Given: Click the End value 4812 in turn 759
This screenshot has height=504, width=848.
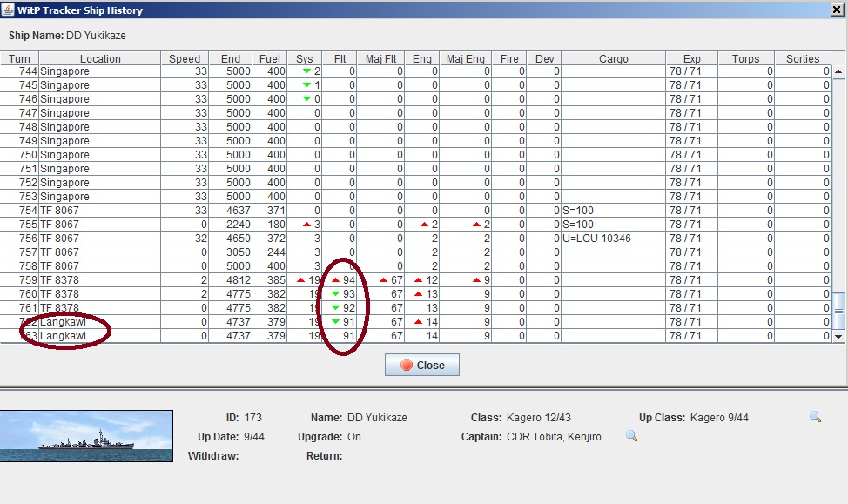Looking at the screenshot, I should tap(231, 280).
